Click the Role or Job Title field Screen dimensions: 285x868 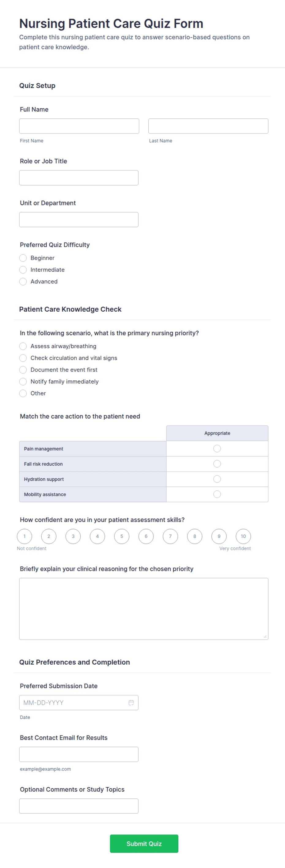[79, 178]
